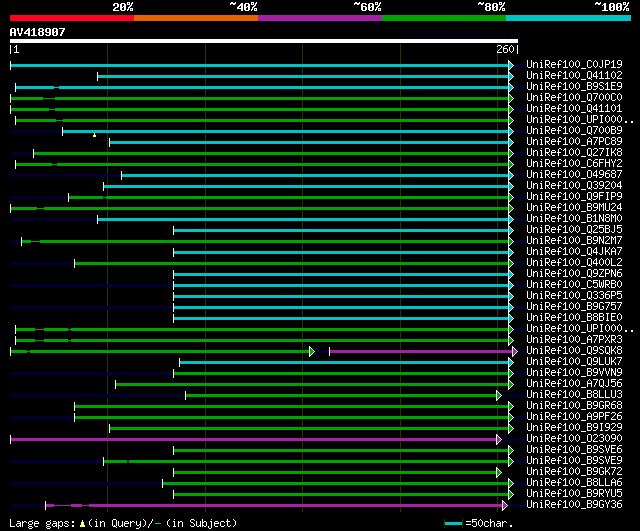Click the purple ~60% identity color bar

pos(320,18)
